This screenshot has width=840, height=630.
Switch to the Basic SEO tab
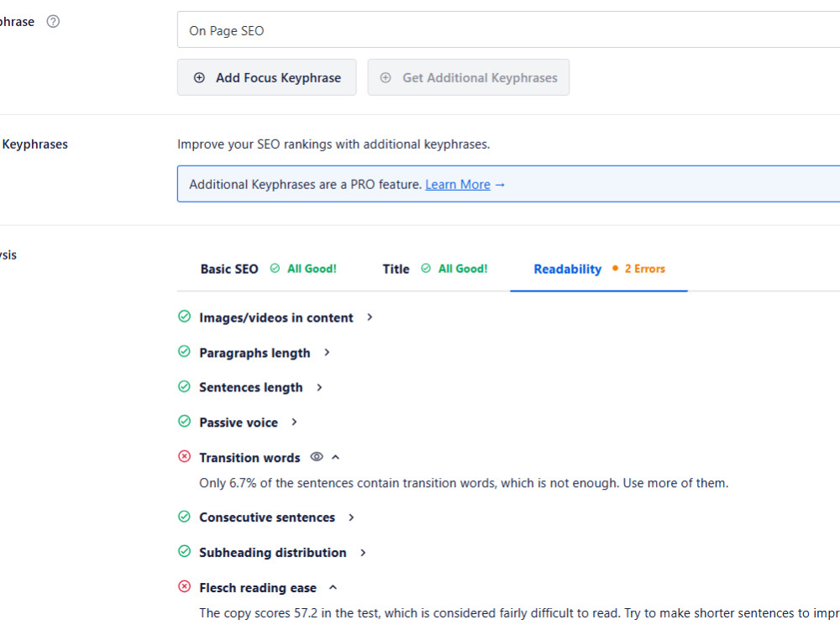pos(269,269)
